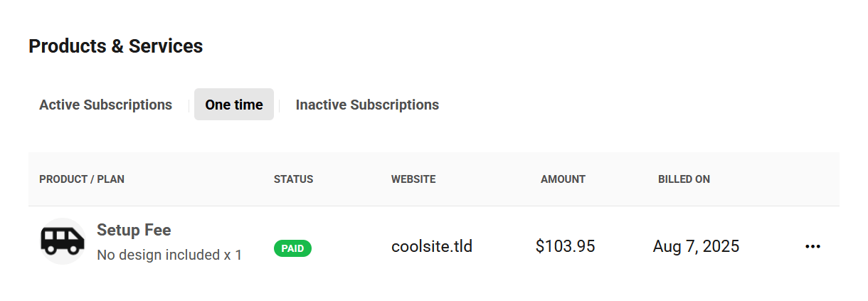Click the Setup Fee product name
The image size is (868, 301).
[x=134, y=230]
